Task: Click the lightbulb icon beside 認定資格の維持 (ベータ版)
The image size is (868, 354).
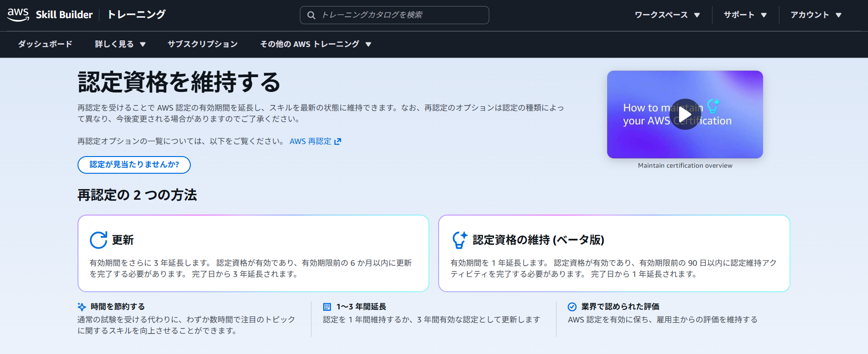Action: (x=460, y=240)
